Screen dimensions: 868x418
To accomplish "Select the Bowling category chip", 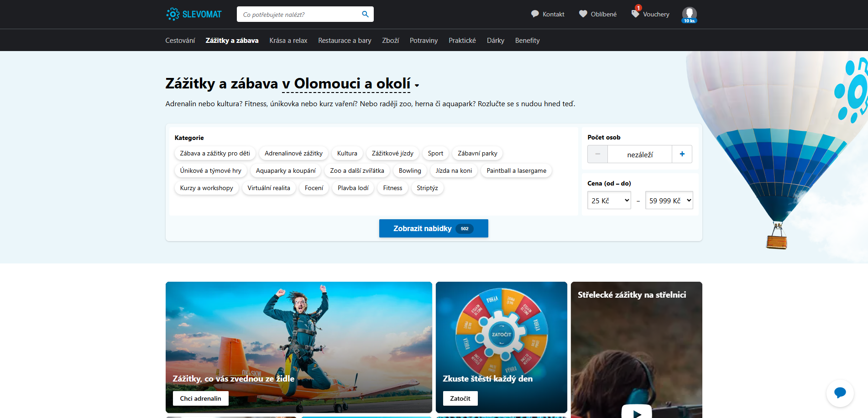I will (410, 170).
